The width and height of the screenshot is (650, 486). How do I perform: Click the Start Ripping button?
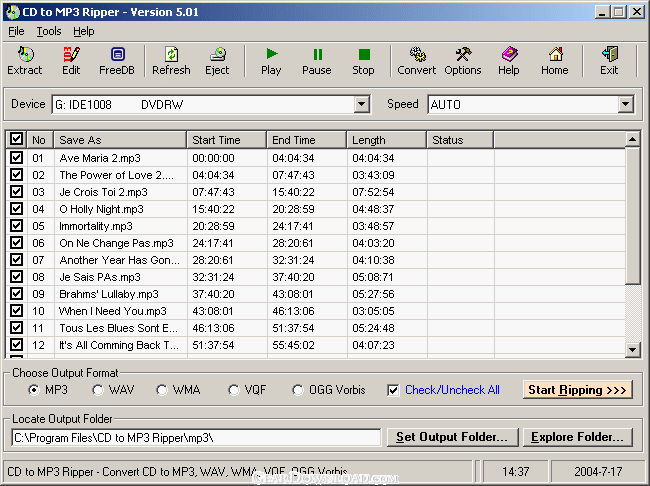click(x=577, y=390)
